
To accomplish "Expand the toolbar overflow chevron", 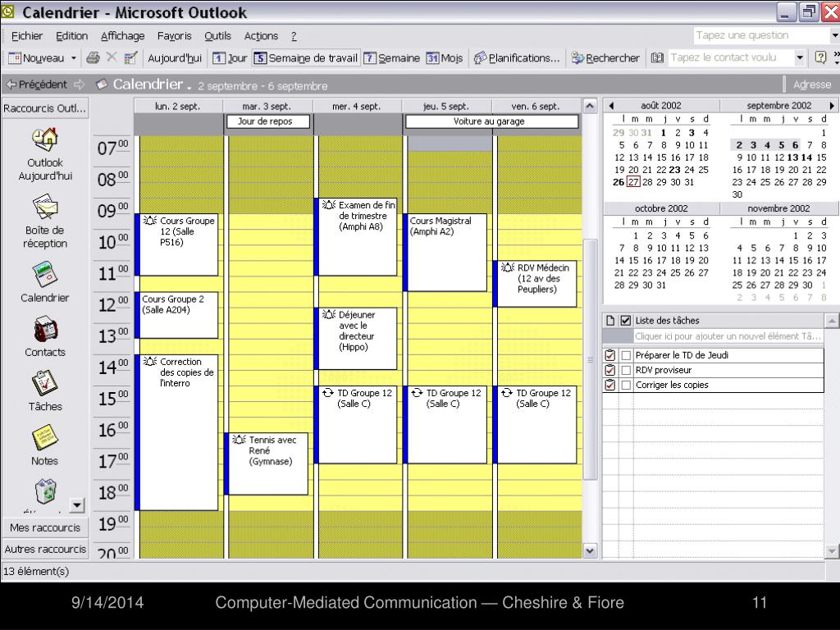I will 836,54.
